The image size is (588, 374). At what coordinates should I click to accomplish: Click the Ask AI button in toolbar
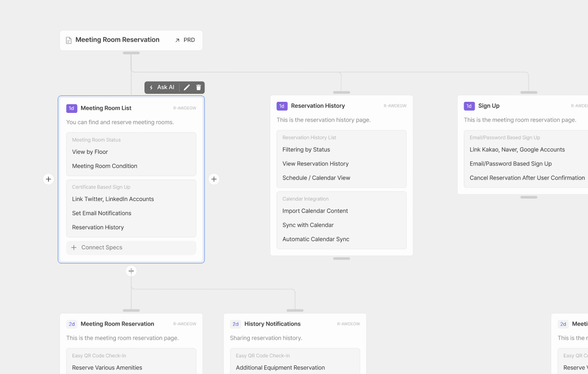point(162,88)
